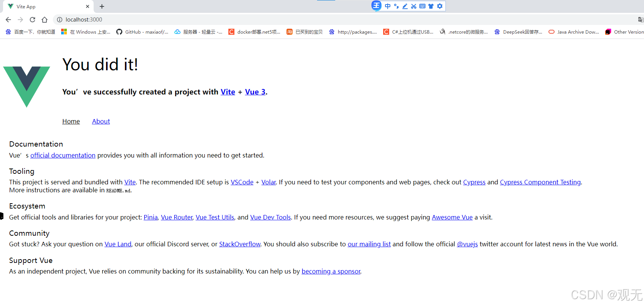Screen dimensions: 644x306
Task: Open the GitHub maxiaof bookmark
Action: pos(142,32)
